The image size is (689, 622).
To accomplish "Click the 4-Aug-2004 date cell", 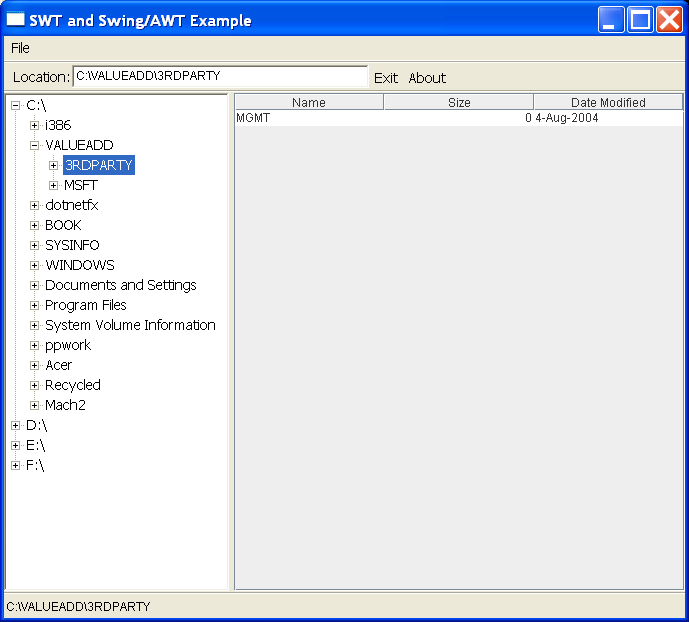I will 566,118.
